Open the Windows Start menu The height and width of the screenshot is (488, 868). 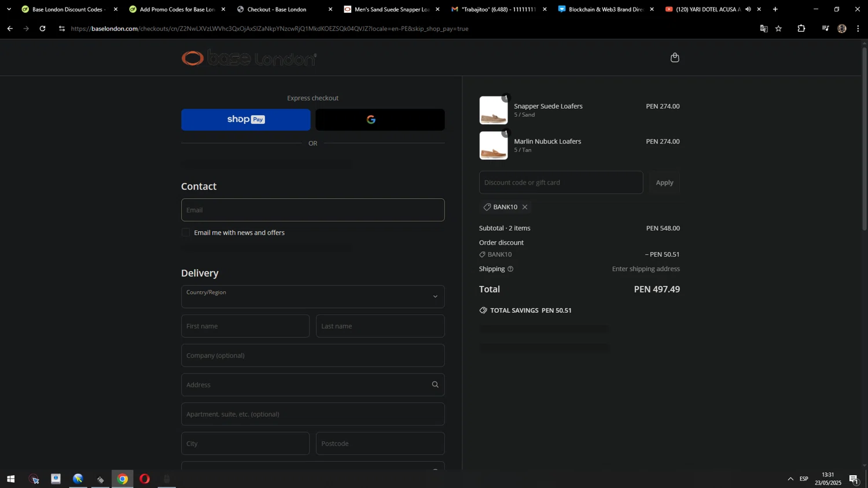[x=10, y=479]
